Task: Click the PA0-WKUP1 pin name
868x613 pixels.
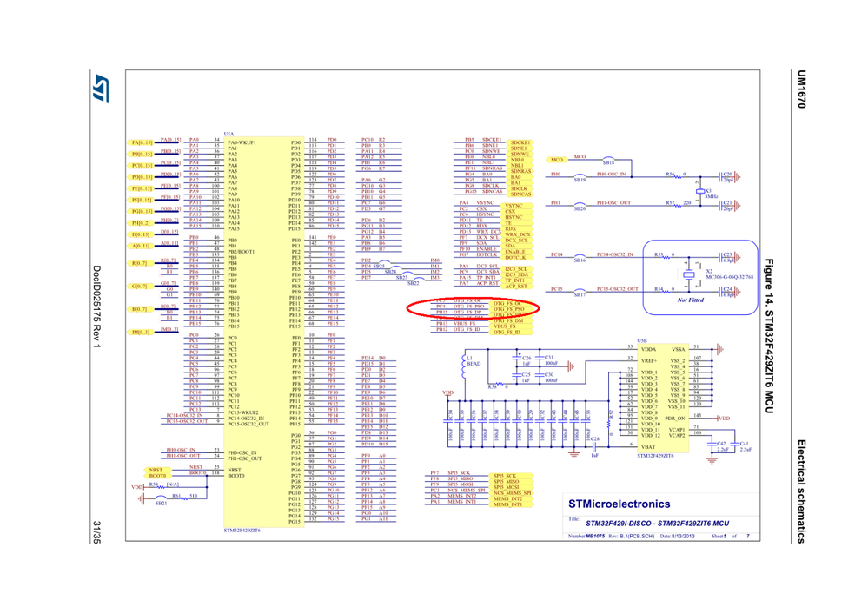Action: [242, 142]
